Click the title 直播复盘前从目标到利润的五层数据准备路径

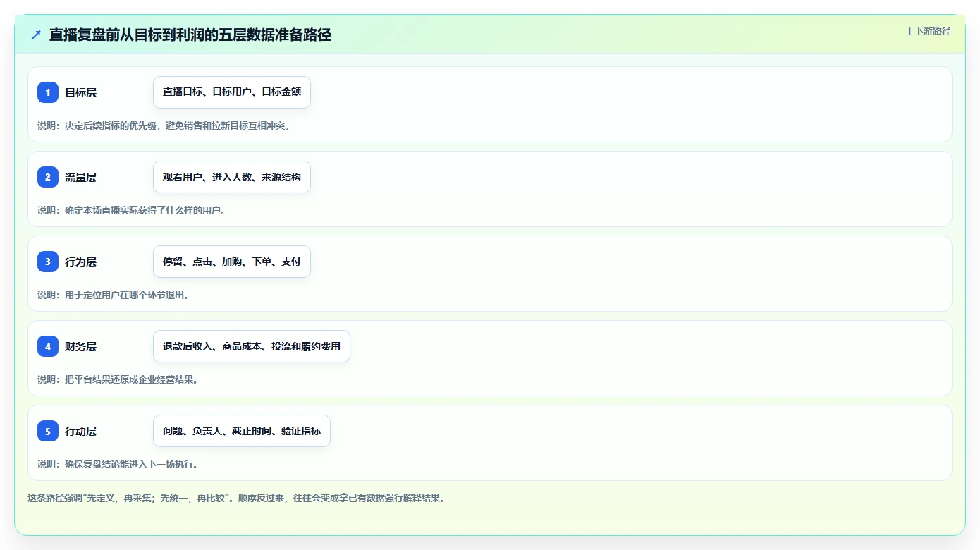(x=190, y=35)
